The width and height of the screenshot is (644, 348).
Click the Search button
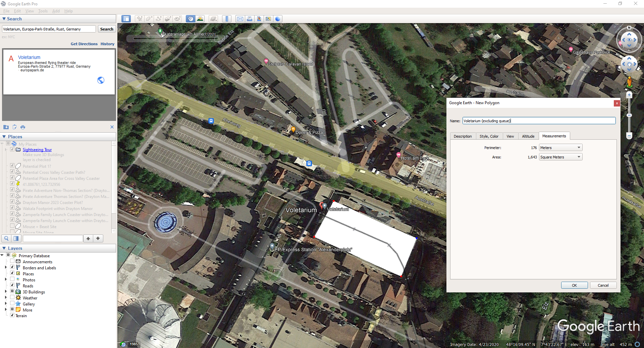pyautogui.click(x=107, y=29)
